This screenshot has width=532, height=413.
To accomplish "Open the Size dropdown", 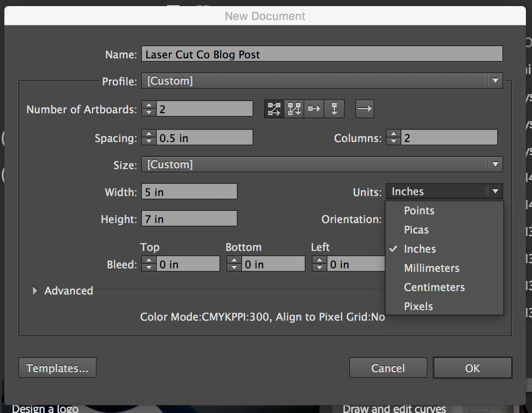I will (322, 164).
